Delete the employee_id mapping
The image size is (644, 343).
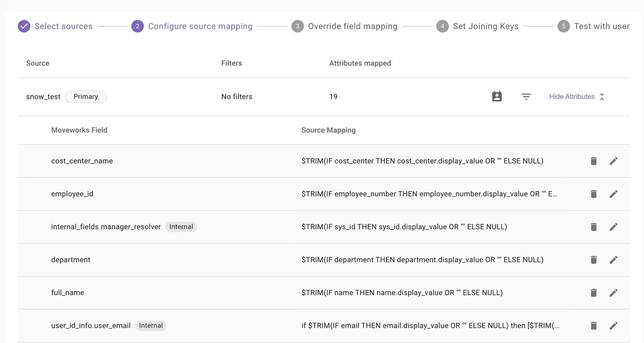[594, 194]
